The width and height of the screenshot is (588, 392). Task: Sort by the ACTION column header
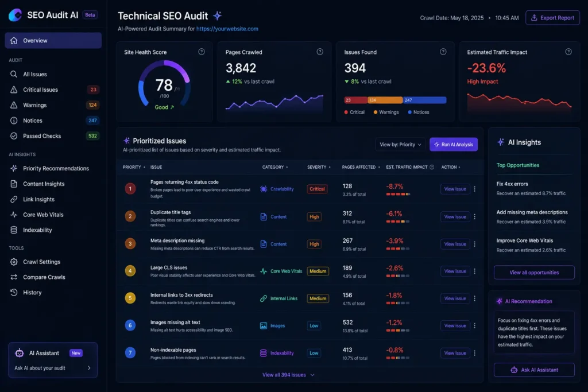click(x=451, y=167)
